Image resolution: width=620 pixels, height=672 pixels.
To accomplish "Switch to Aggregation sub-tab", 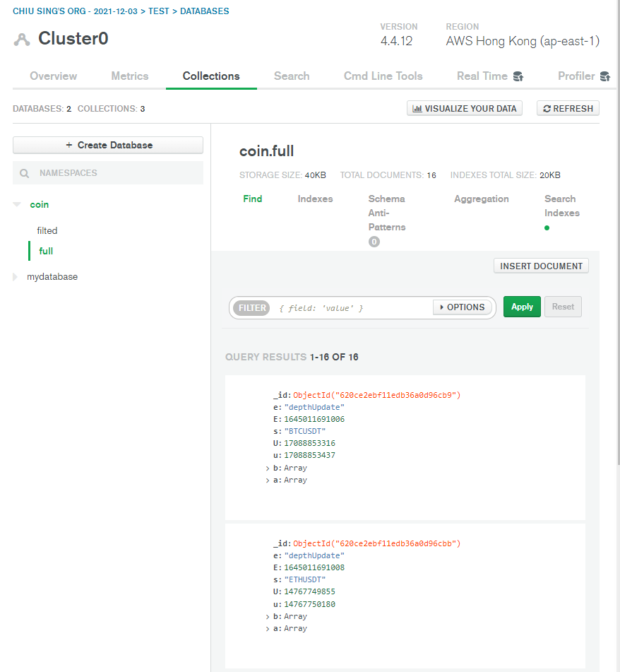I will click(x=482, y=199).
